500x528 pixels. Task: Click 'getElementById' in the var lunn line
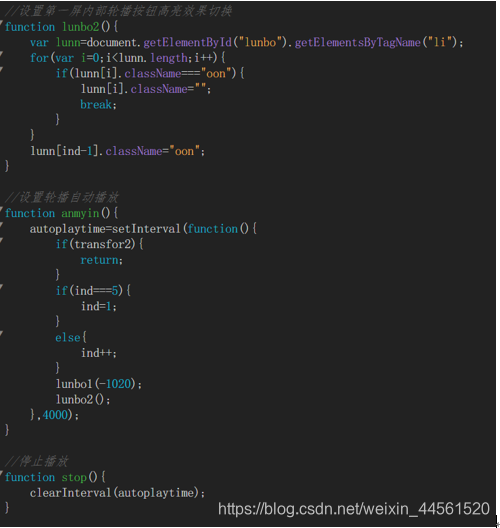188,42
